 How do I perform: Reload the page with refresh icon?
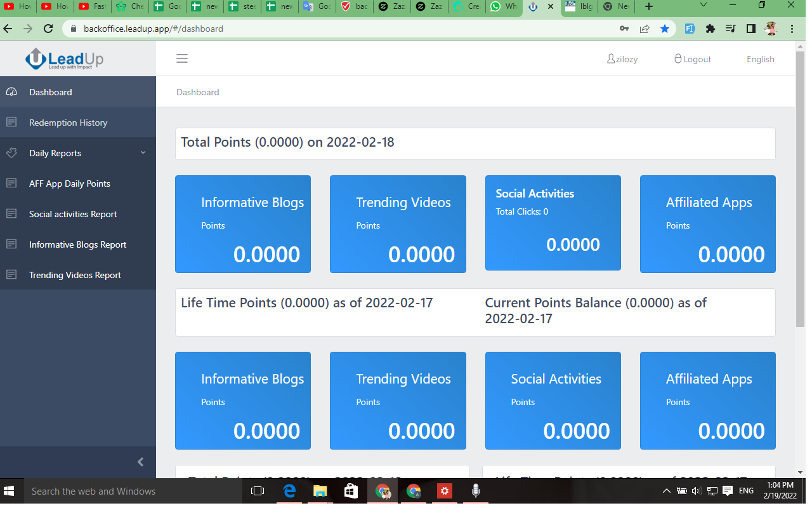(x=48, y=29)
